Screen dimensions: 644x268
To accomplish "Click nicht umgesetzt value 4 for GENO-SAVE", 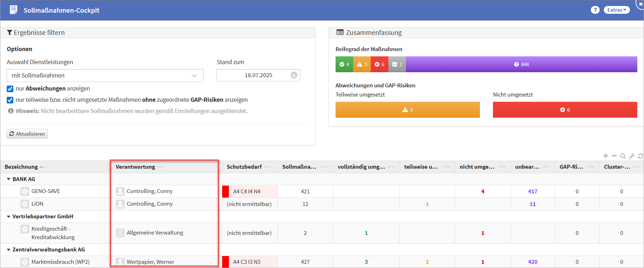I will [483, 192].
